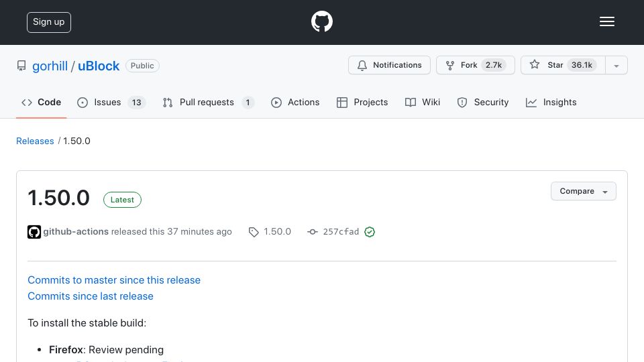Image resolution: width=644 pixels, height=362 pixels.
Task: Click the Pull requests counter 1
Action: coord(248,103)
